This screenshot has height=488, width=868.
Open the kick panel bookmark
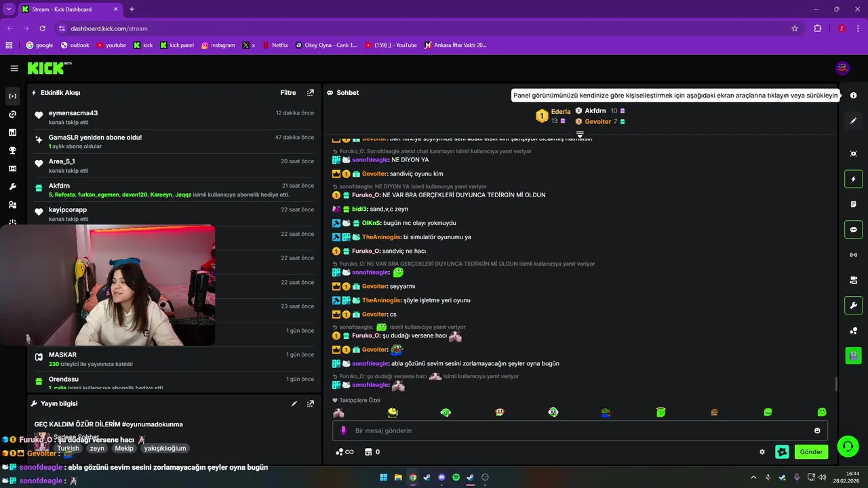[x=177, y=45]
